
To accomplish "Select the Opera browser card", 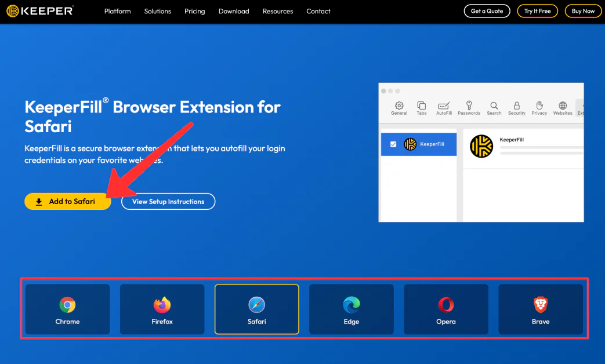I will [446, 310].
